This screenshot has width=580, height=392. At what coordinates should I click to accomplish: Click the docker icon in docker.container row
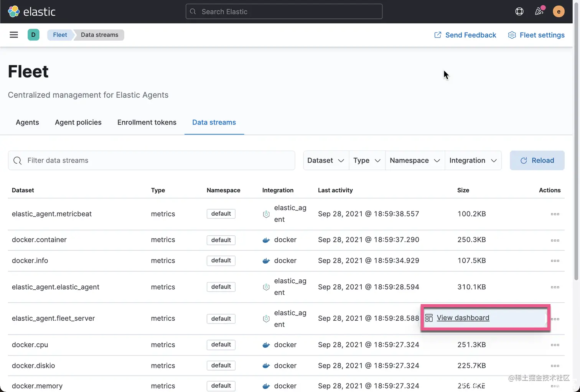(x=266, y=240)
